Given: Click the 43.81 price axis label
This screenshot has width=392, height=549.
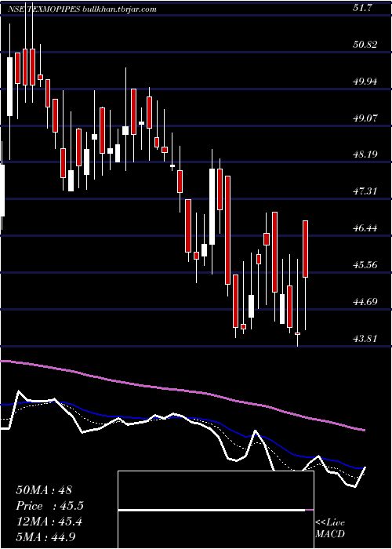Looking at the screenshot, I should (365, 338).
